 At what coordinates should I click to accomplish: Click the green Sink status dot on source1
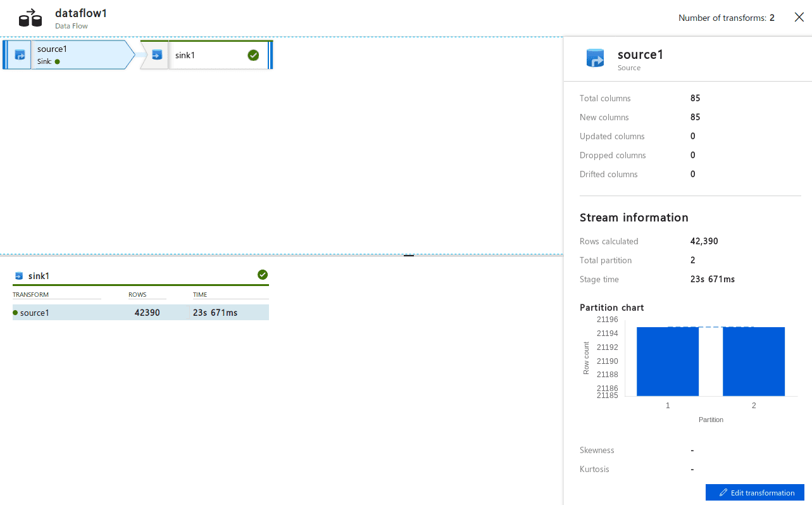click(x=57, y=61)
